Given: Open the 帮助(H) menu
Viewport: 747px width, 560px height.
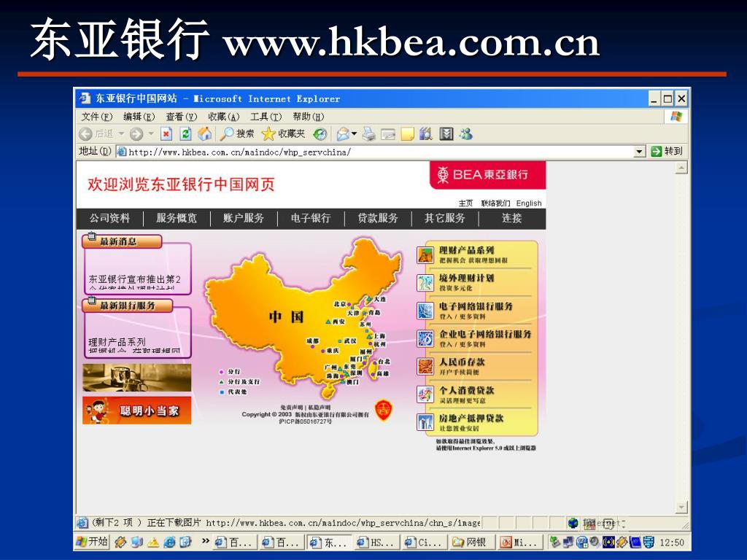Looking at the screenshot, I should (x=309, y=117).
